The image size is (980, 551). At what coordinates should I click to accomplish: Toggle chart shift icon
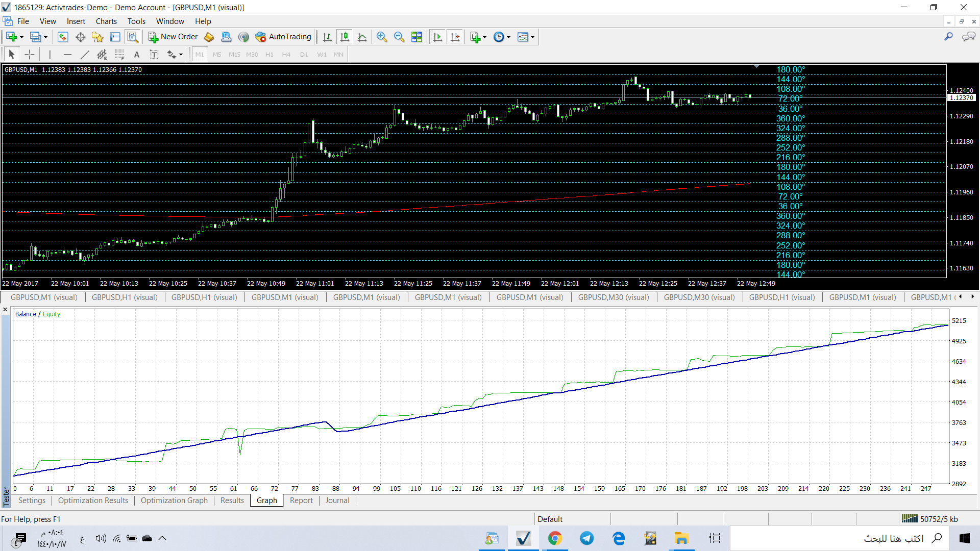coord(455,37)
